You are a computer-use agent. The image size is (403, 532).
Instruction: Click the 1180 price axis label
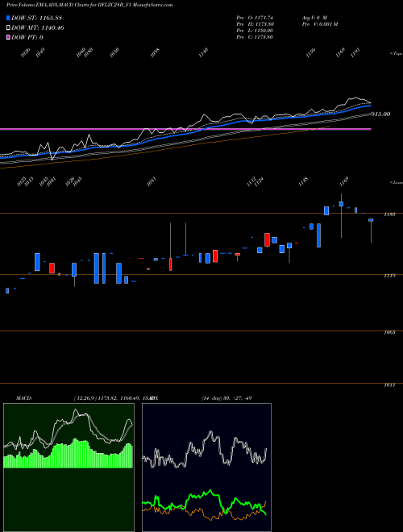(x=390, y=214)
